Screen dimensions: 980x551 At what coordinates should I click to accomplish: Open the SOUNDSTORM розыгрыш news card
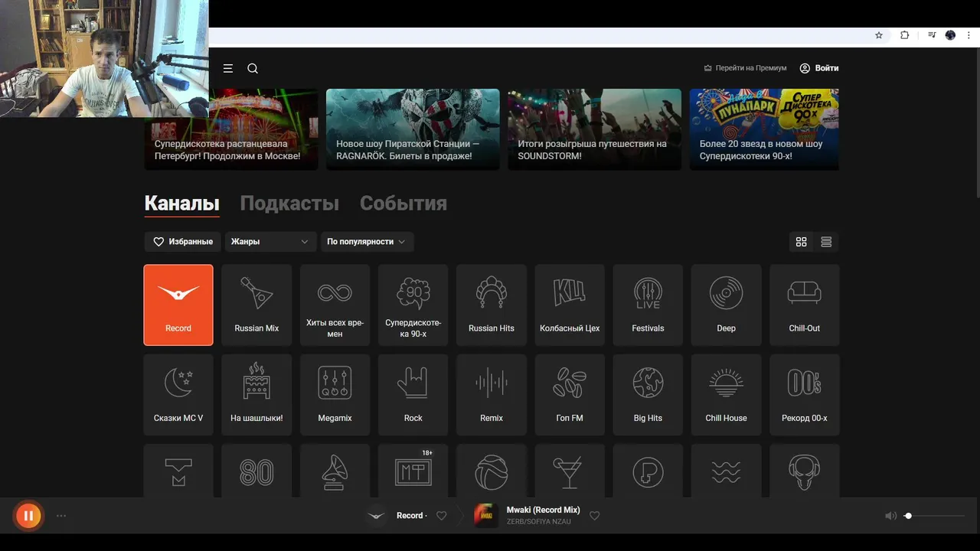click(x=595, y=129)
